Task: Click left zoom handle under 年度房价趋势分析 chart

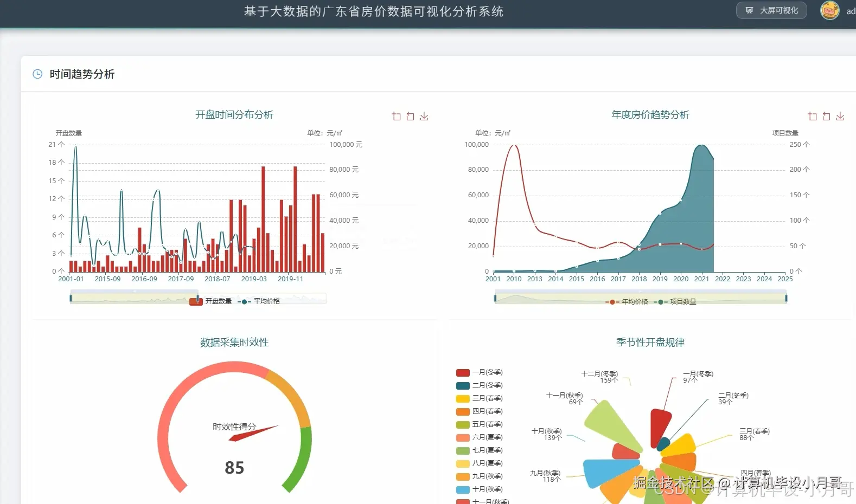Action: coord(495,298)
